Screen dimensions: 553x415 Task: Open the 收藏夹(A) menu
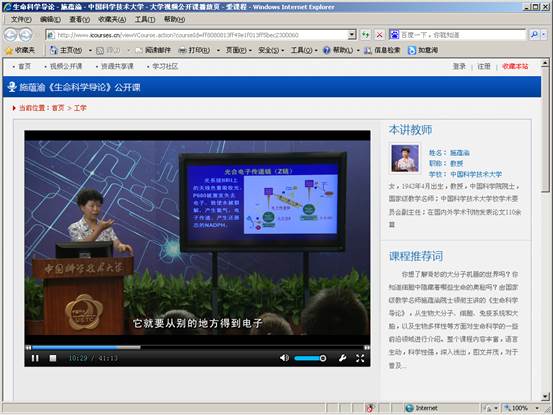click(x=112, y=19)
